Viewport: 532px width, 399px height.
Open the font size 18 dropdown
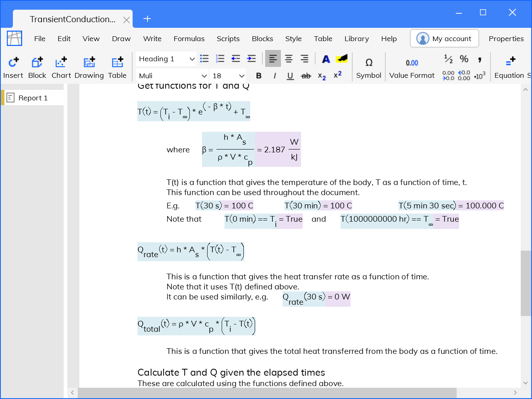coord(227,75)
